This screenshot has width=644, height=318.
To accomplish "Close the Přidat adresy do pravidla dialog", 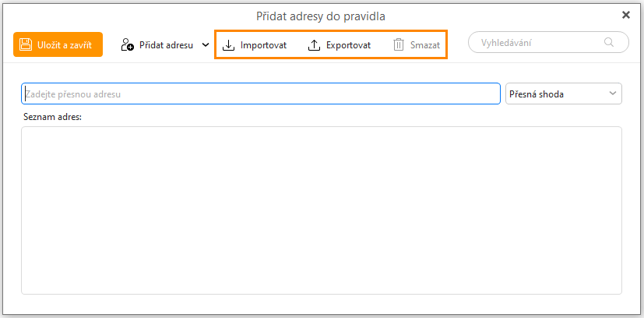I will (626, 14).
